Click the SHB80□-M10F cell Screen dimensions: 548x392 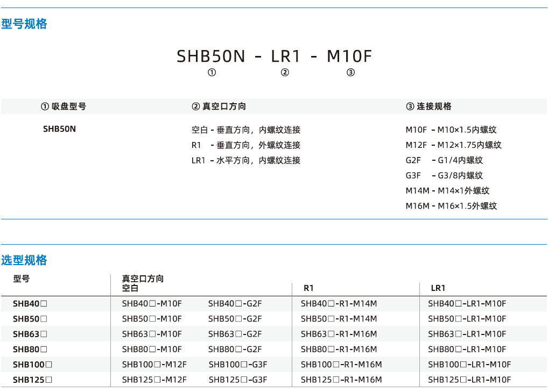point(152,350)
